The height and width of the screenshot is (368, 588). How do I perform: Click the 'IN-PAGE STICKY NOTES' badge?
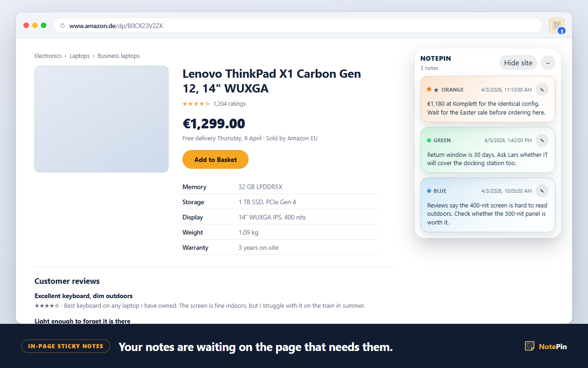pyautogui.click(x=66, y=346)
